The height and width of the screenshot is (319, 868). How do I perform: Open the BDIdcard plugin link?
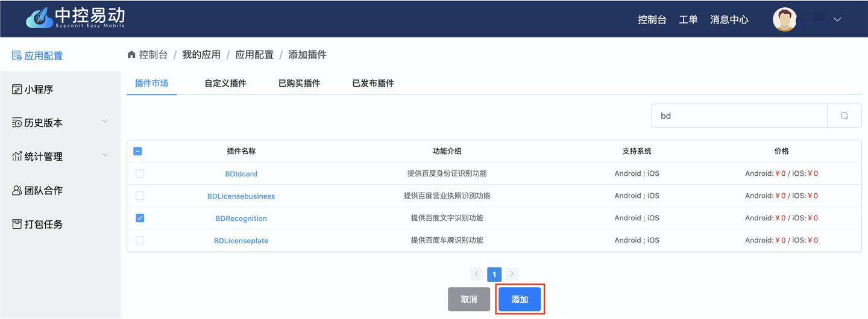click(241, 174)
